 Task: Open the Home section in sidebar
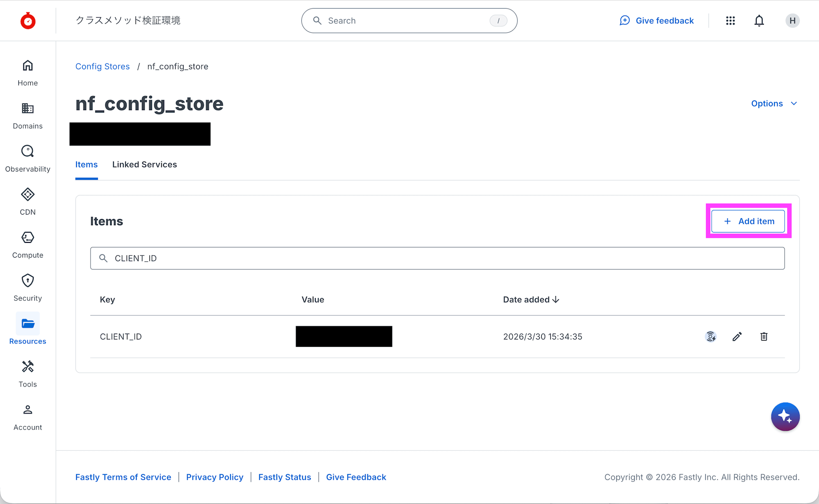tap(27, 73)
